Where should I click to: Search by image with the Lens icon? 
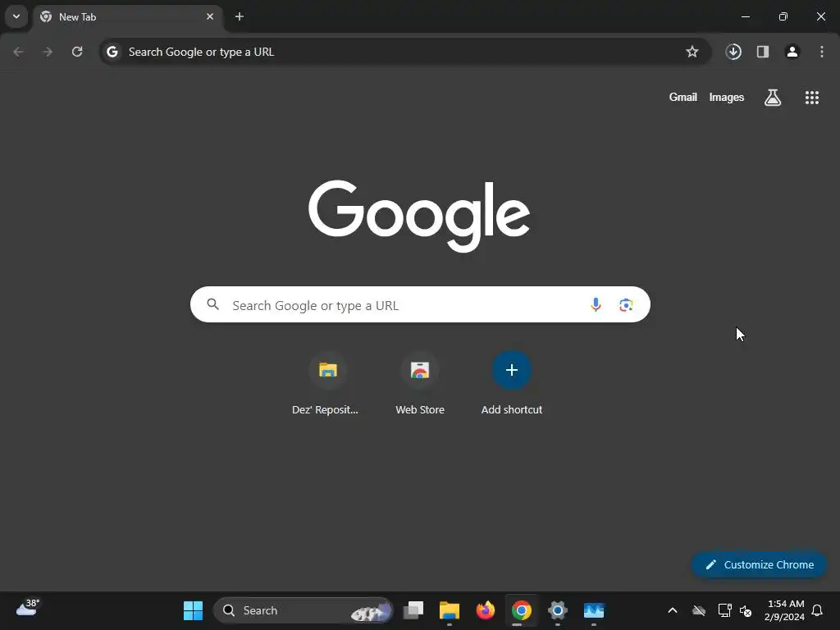click(626, 305)
